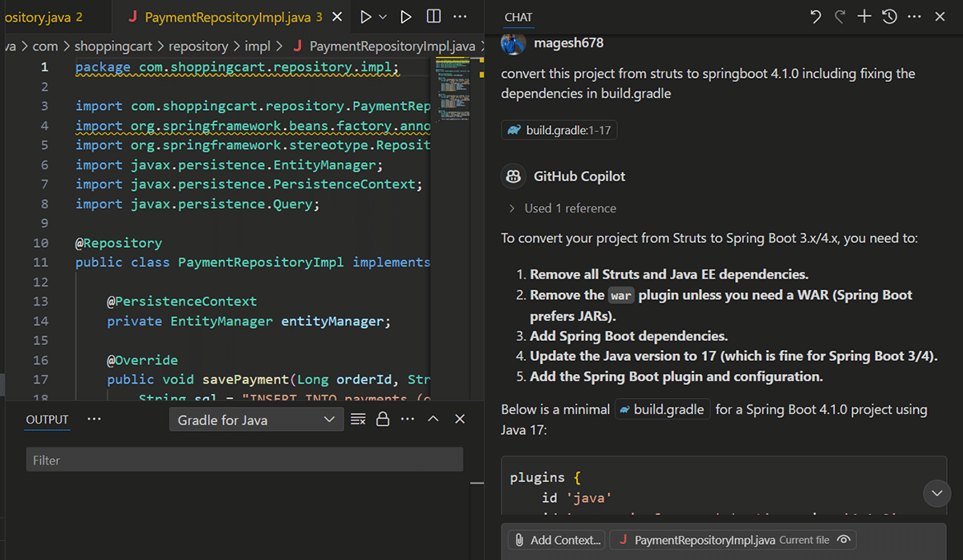
Task: Toggle current file context eye icon
Action: click(x=843, y=540)
